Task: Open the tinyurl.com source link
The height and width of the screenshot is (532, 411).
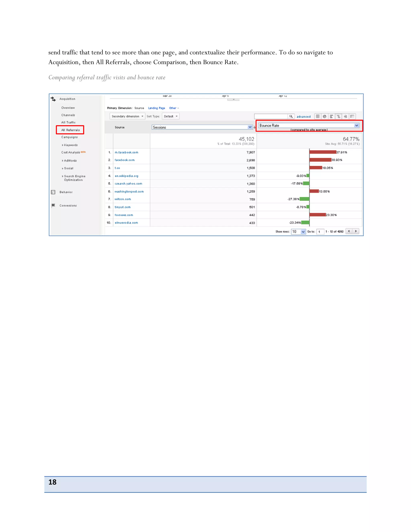Action: tap(122, 207)
